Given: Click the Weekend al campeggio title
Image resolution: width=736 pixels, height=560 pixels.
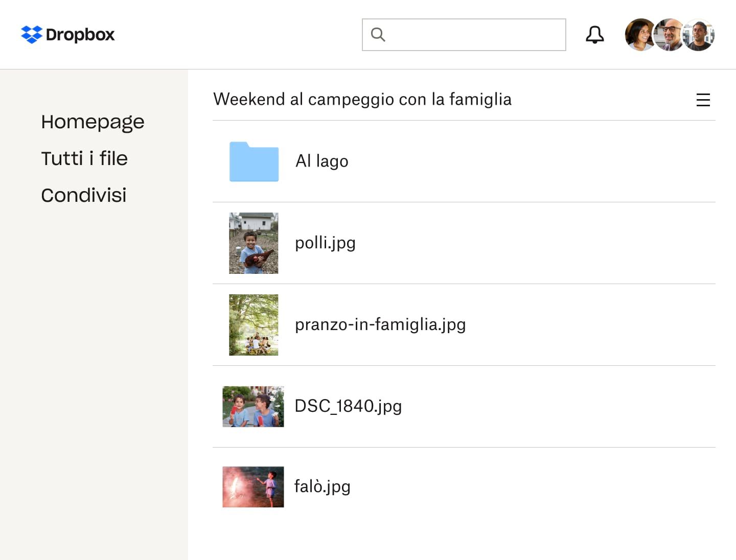Looking at the screenshot, I should (x=362, y=99).
